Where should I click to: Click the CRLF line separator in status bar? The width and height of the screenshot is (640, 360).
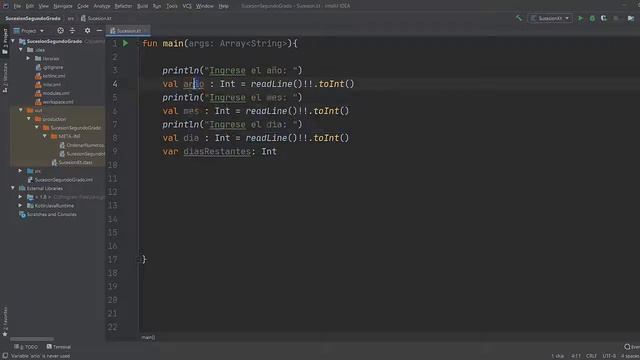(591, 356)
